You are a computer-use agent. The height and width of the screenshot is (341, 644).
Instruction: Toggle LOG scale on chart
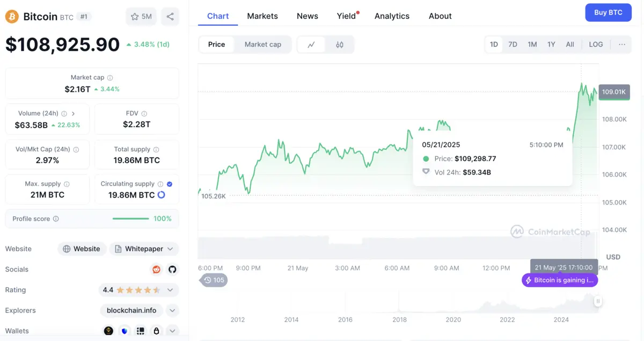596,45
